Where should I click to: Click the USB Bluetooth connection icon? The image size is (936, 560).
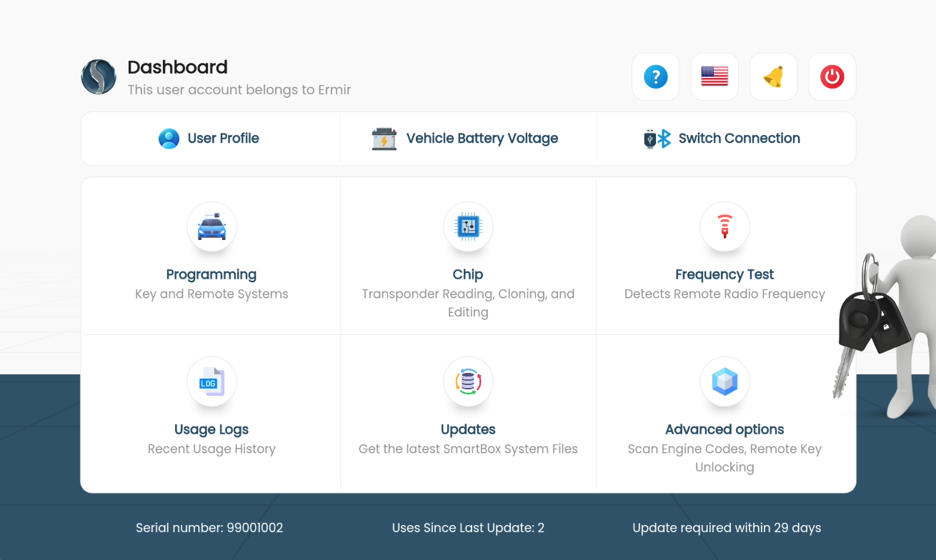(x=657, y=139)
